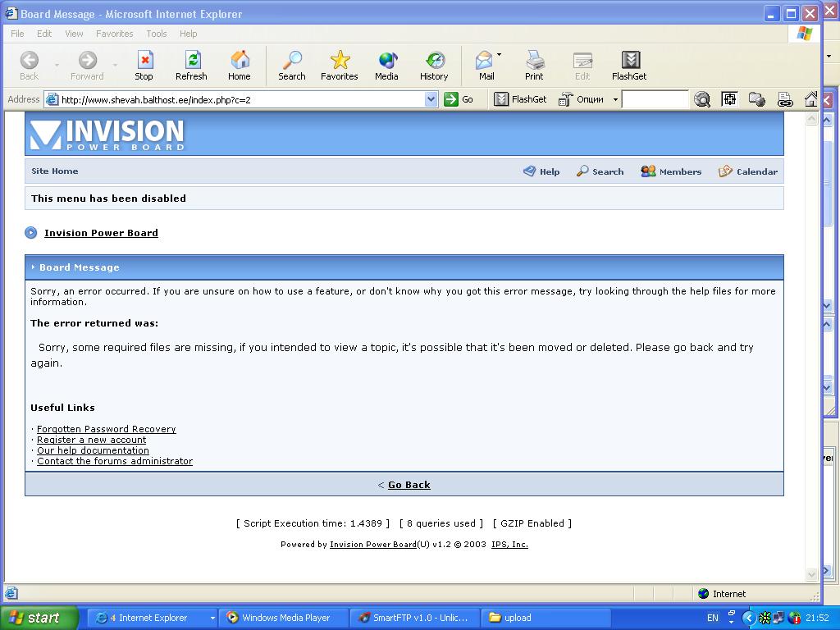The height and width of the screenshot is (630, 840).
Task: Open Our help documentation link
Action: coord(93,450)
